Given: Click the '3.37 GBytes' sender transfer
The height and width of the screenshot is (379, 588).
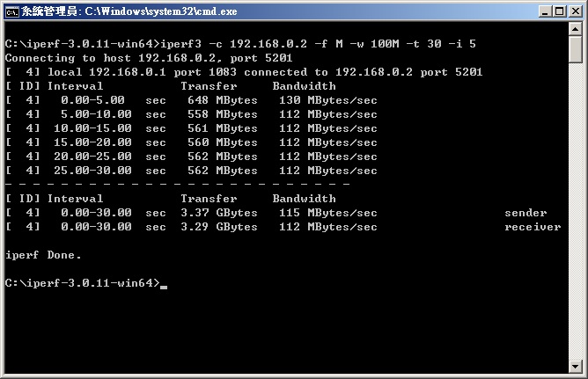Looking at the screenshot, I should (x=219, y=213).
